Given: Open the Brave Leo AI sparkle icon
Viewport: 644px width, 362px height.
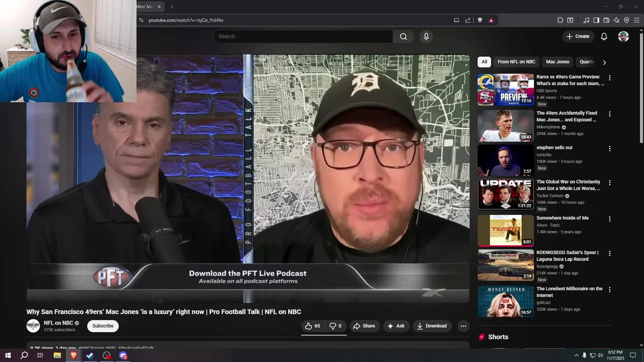Looking at the screenshot, I should click(x=616, y=20).
